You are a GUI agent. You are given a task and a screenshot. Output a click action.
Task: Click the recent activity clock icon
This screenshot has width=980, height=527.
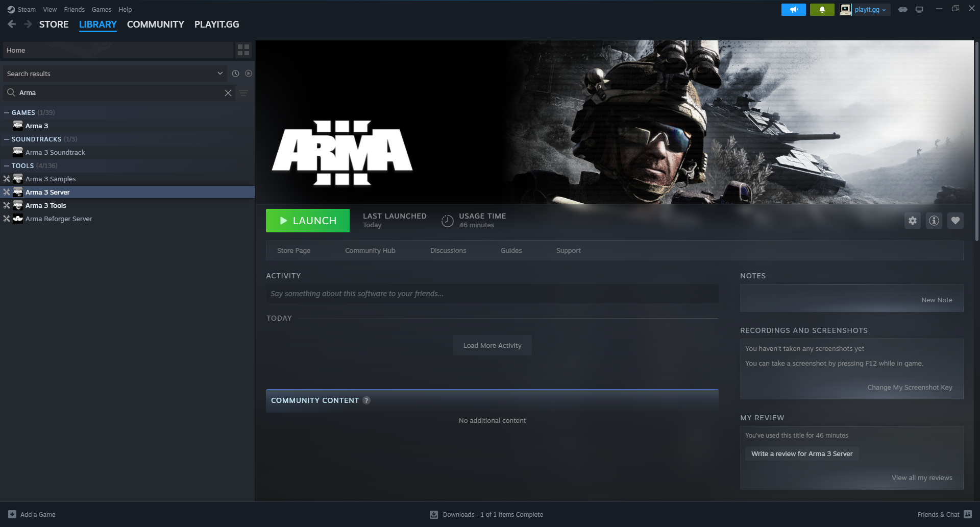tap(235, 74)
